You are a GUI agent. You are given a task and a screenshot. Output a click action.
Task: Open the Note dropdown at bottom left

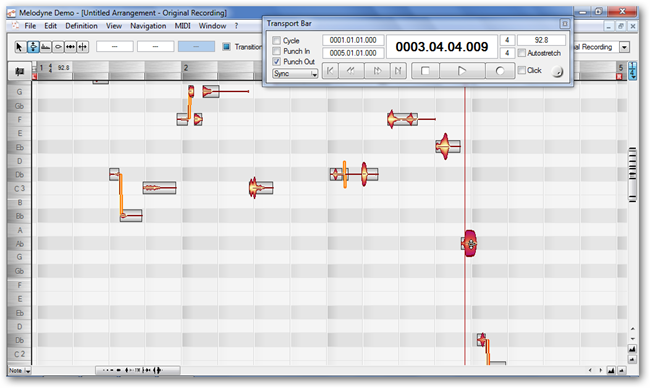coord(19,371)
